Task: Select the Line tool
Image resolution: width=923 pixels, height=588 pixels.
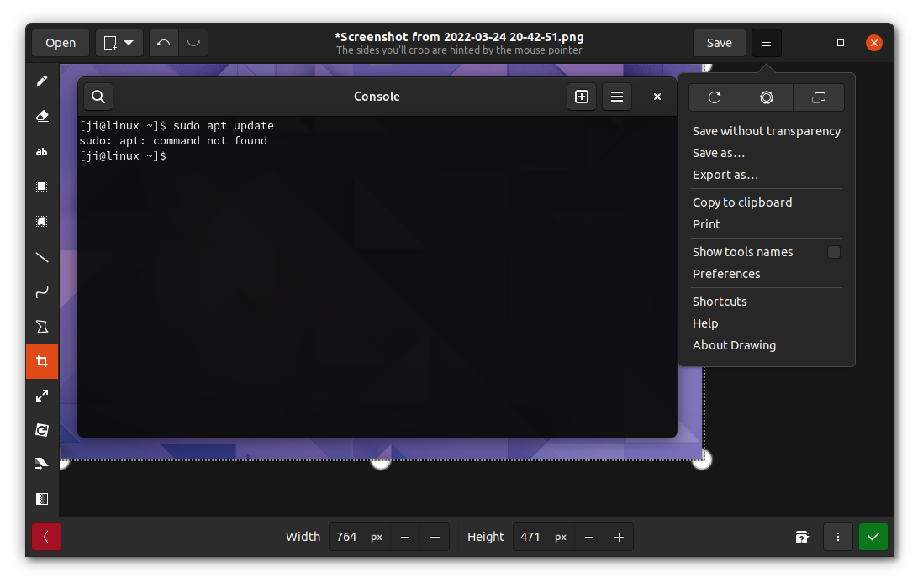Action: point(42,257)
